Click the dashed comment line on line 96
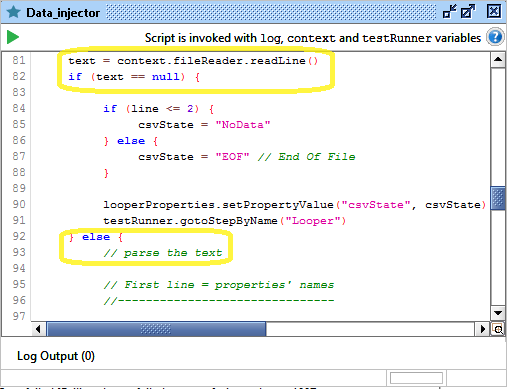509x389 pixels. (x=218, y=301)
